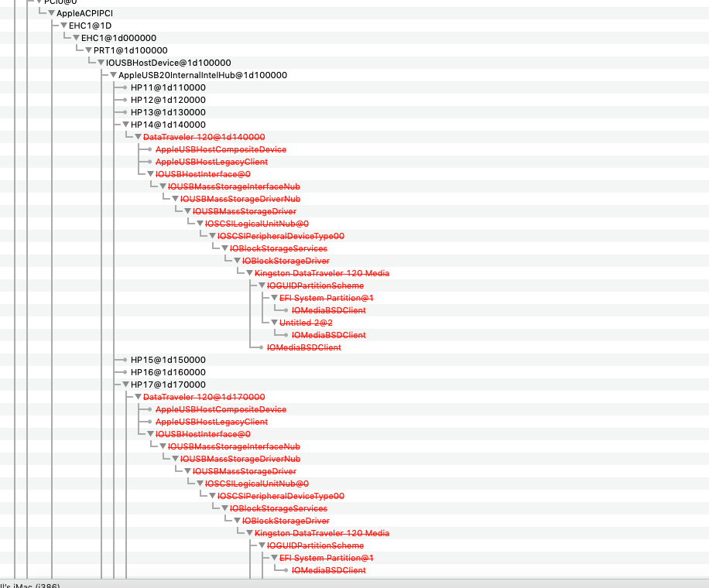Collapse the AppleACPIPCI disclosure triangle
The image size is (709, 588).
point(52,14)
